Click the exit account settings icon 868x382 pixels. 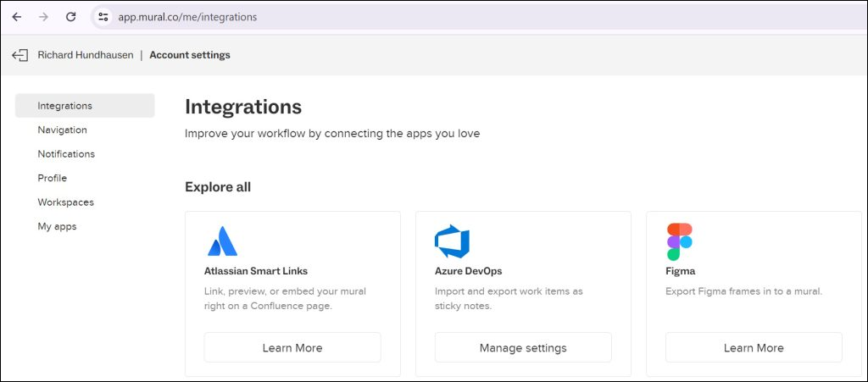click(20, 55)
